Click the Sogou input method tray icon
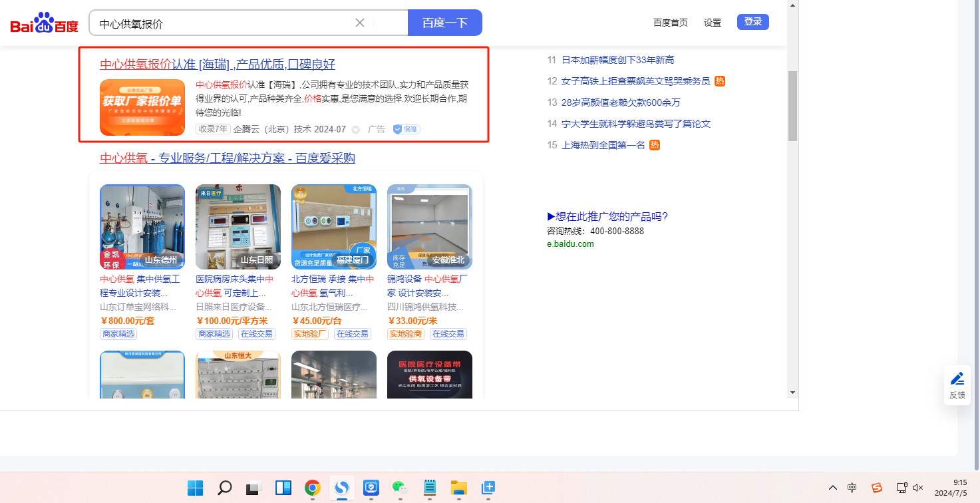 click(x=877, y=488)
